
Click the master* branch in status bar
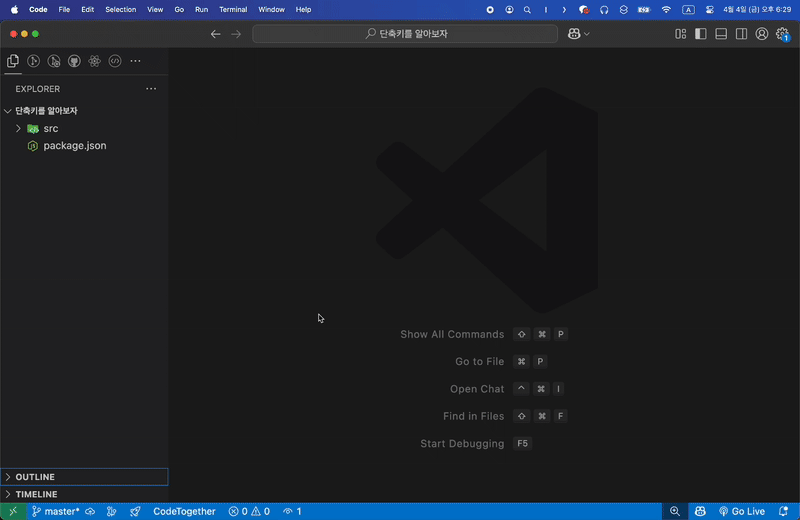[x=56, y=511]
